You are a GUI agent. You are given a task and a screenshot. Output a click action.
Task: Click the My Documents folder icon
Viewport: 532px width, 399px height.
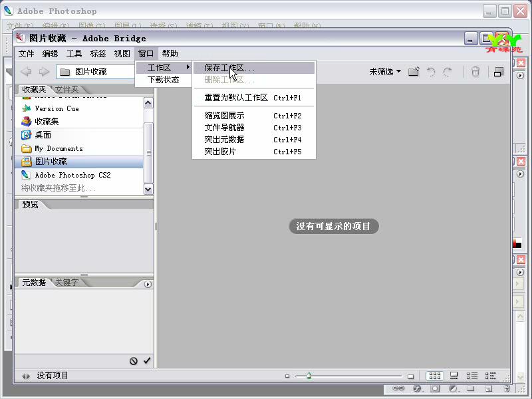point(26,148)
